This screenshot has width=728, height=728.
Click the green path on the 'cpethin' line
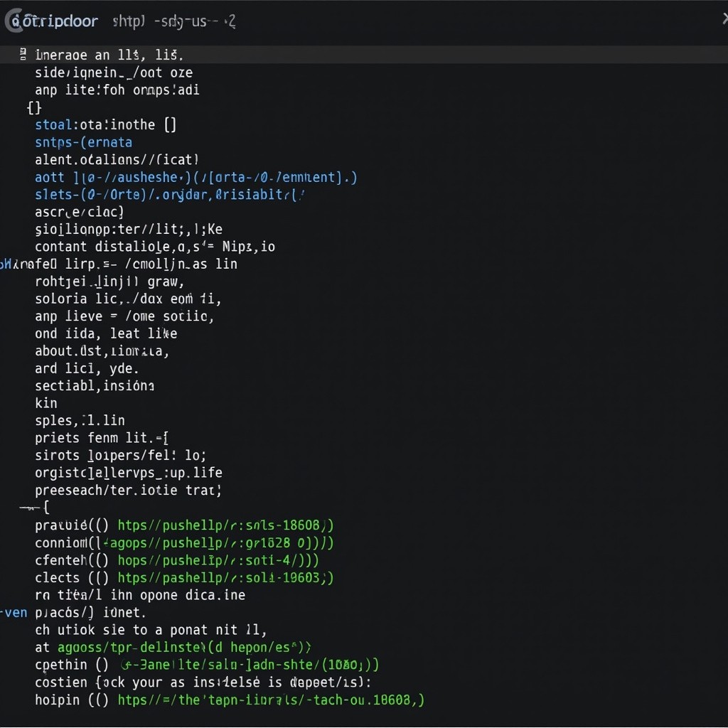(249, 665)
